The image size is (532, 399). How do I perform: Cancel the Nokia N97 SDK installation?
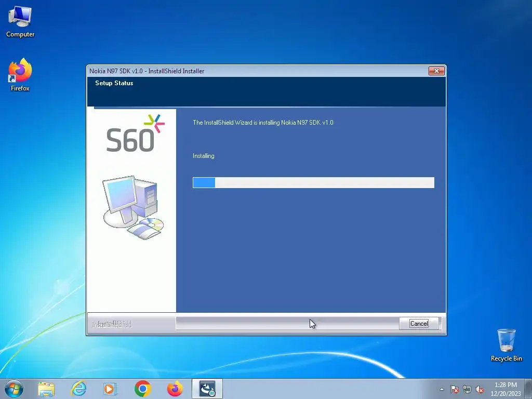pos(419,323)
